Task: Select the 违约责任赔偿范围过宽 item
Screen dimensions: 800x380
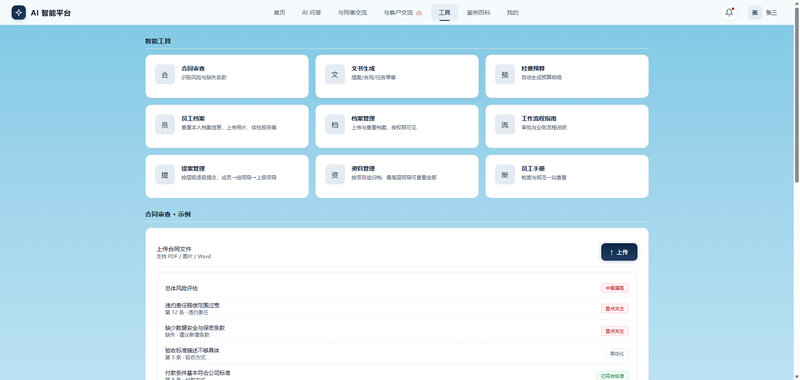Action: (192, 306)
